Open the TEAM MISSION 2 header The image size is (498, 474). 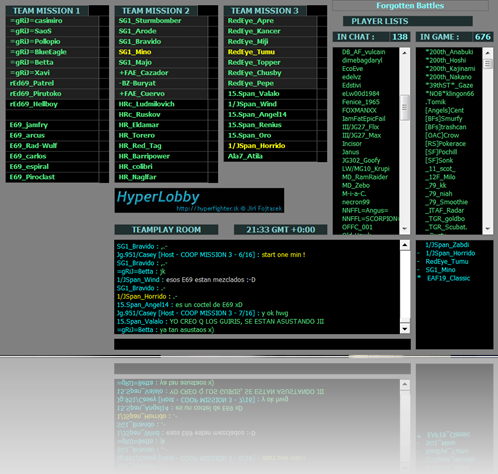coord(156,11)
